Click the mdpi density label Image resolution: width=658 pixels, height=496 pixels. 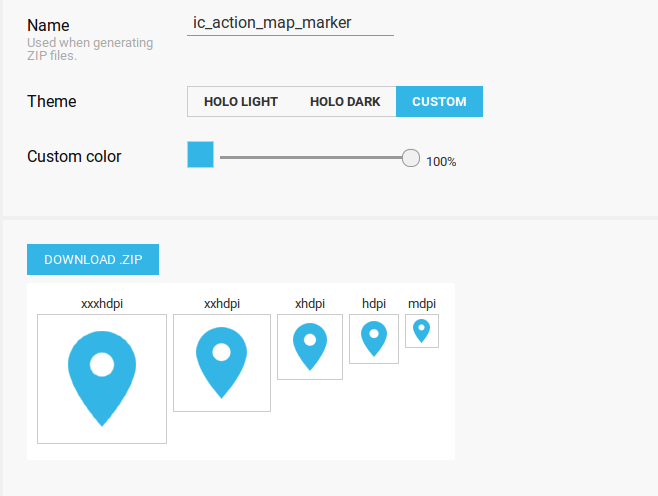422,303
